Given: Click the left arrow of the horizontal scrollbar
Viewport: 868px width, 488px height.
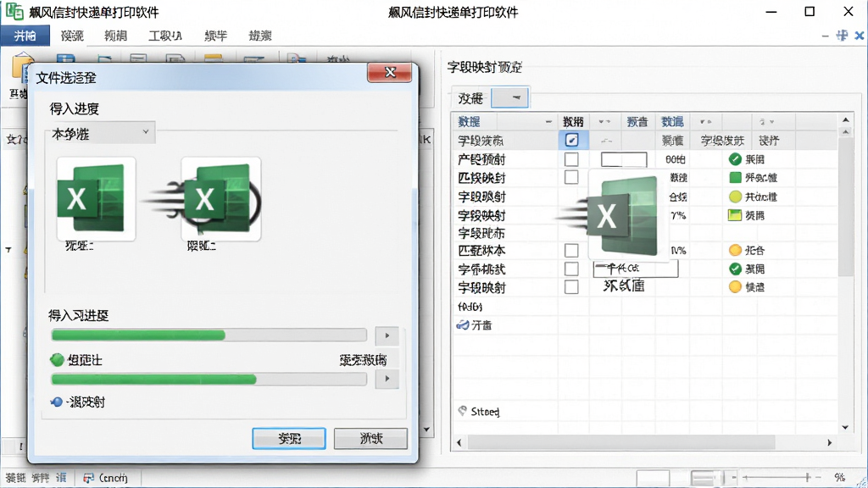Looking at the screenshot, I should pyautogui.click(x=459, y=442).
